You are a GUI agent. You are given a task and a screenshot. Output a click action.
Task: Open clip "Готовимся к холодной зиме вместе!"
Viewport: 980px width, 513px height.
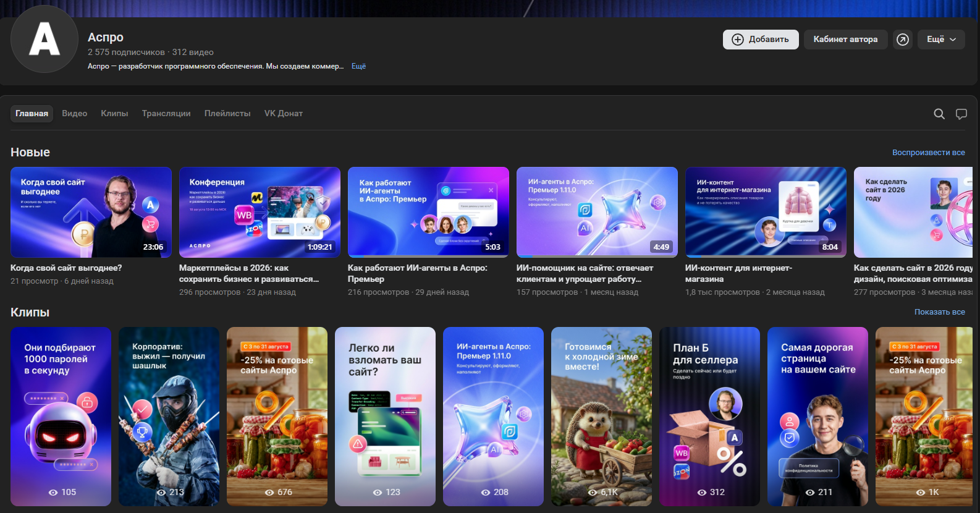coord(601,417)
